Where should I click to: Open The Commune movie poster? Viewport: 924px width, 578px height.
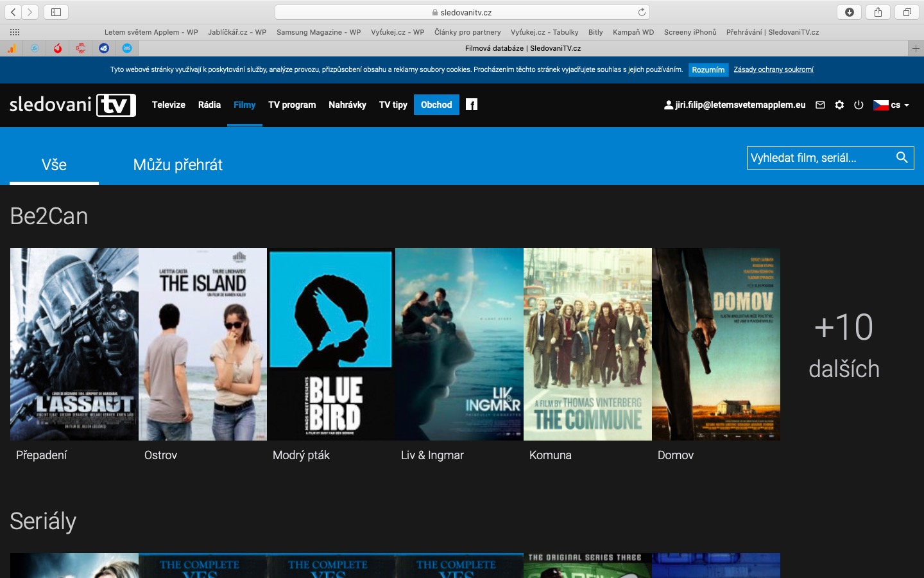[x=588, y=344]
